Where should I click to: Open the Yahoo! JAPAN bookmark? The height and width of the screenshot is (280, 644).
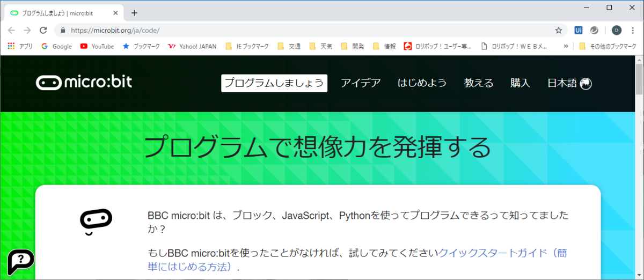click(192, 46)
